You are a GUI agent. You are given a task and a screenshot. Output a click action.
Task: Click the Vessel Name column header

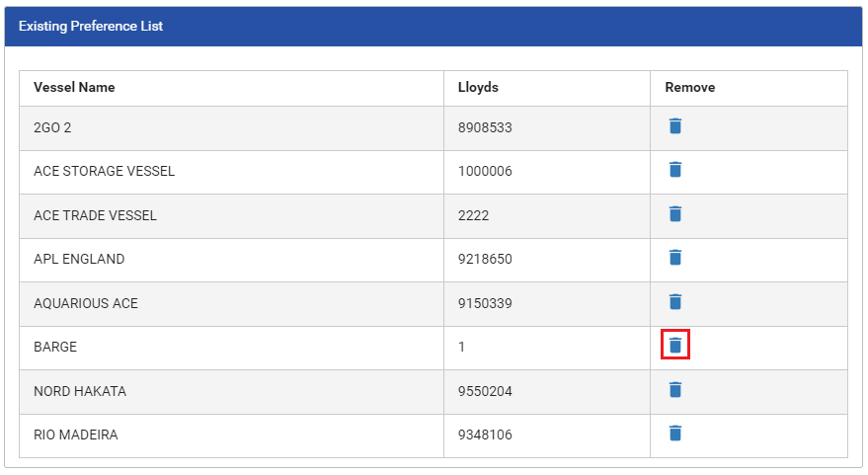[74, 87]
